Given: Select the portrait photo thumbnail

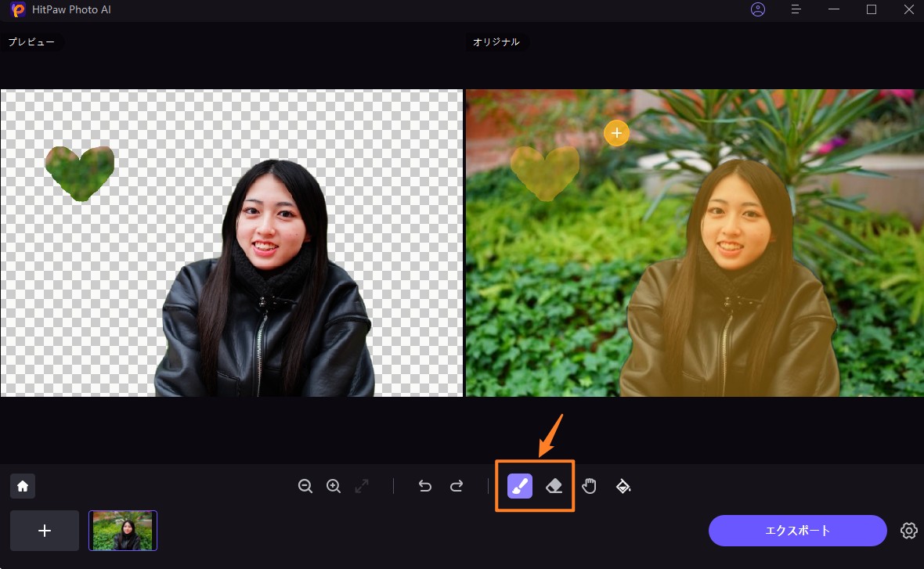Looking at the screenshot, I should point(123,531).
